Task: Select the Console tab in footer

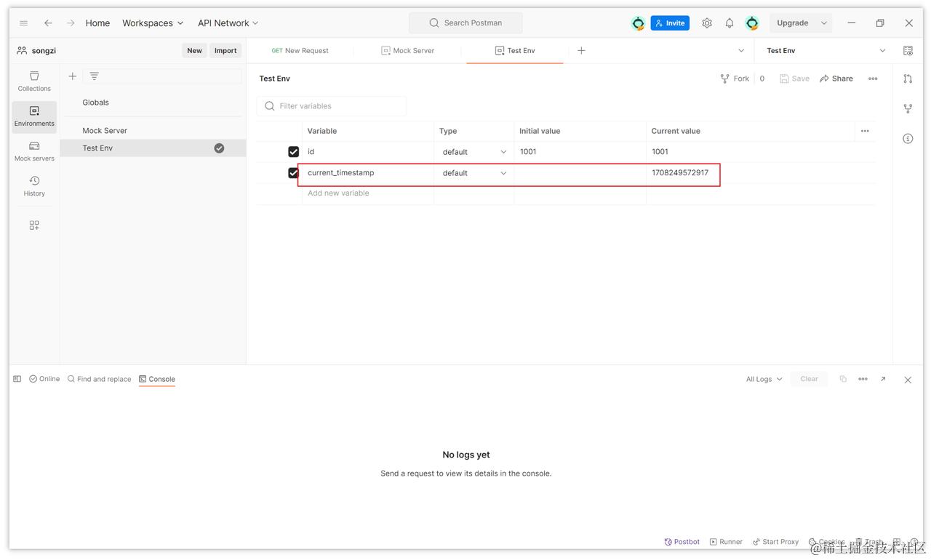Action: [x=157, y=379]
